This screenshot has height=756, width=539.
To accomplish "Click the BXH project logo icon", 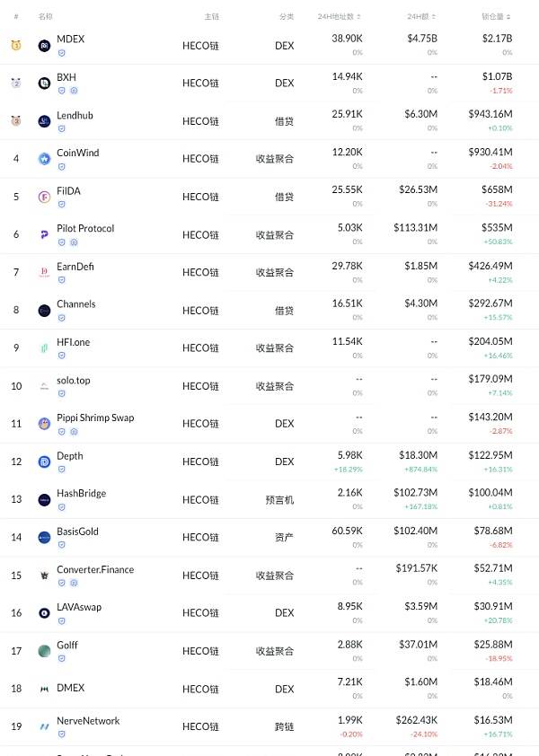I will click(x=44, y=84).
